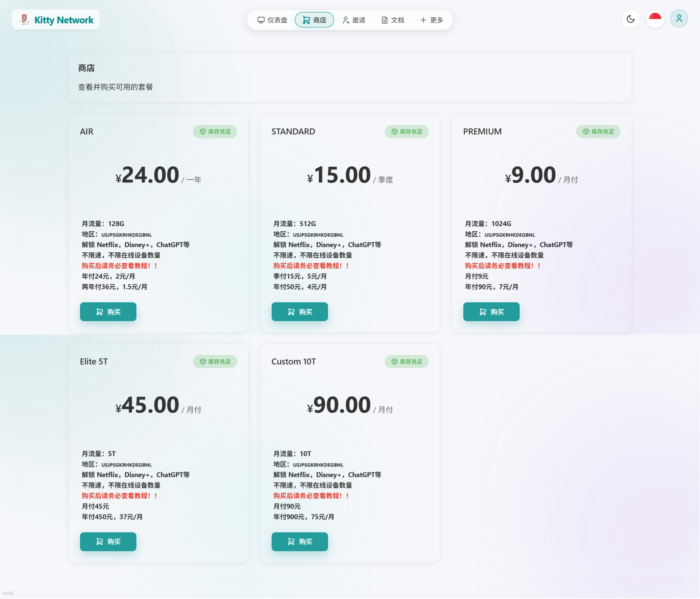Click 年付900元，75元/月 text
Viewport: 700px width, 599px height.
click(304, 517)
